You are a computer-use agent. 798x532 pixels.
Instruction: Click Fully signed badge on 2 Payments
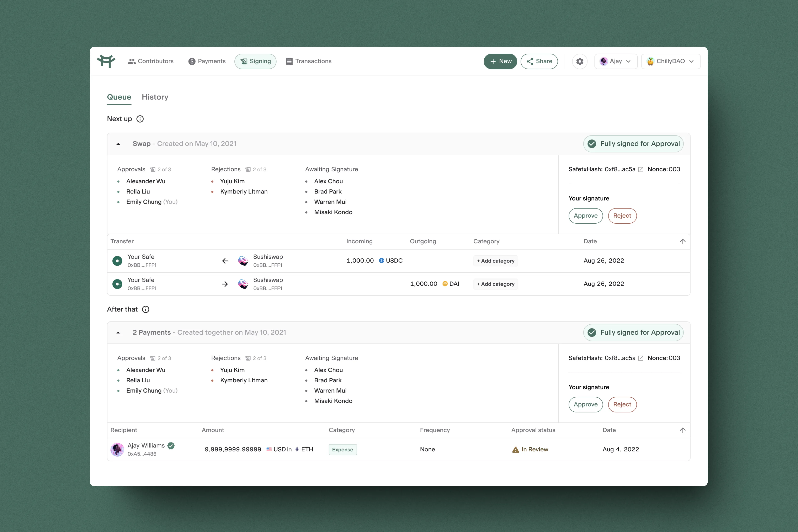(x=633, y=332)
